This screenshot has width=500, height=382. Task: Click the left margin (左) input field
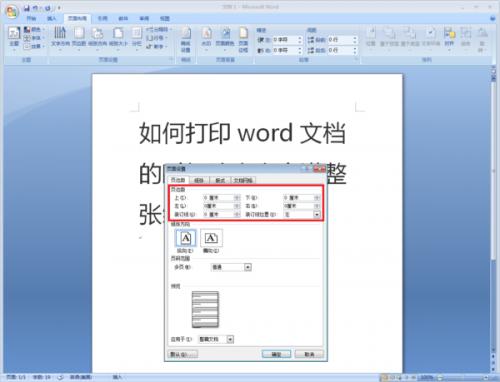pyautogui.click(x=221, y=206)
